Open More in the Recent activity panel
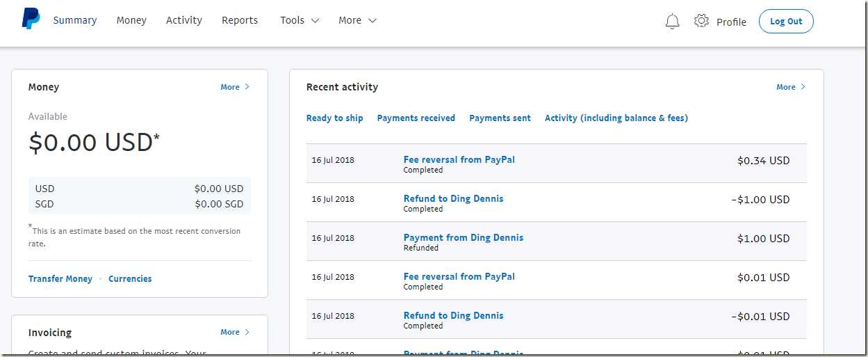868x357 pixels. pos(791,87)
